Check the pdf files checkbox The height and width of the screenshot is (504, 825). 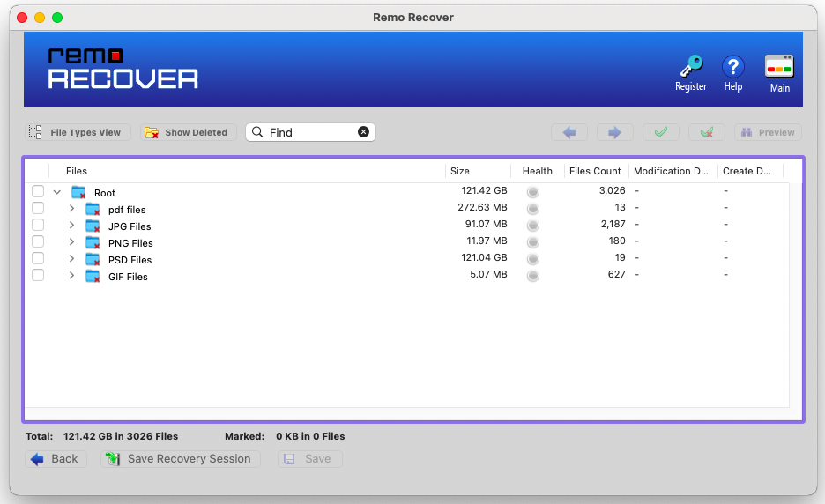point(38,208)
